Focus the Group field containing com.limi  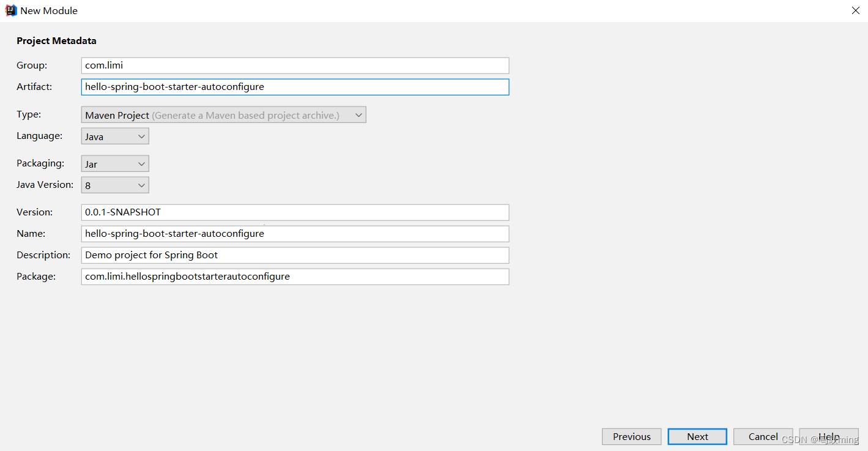pos(295,65)
